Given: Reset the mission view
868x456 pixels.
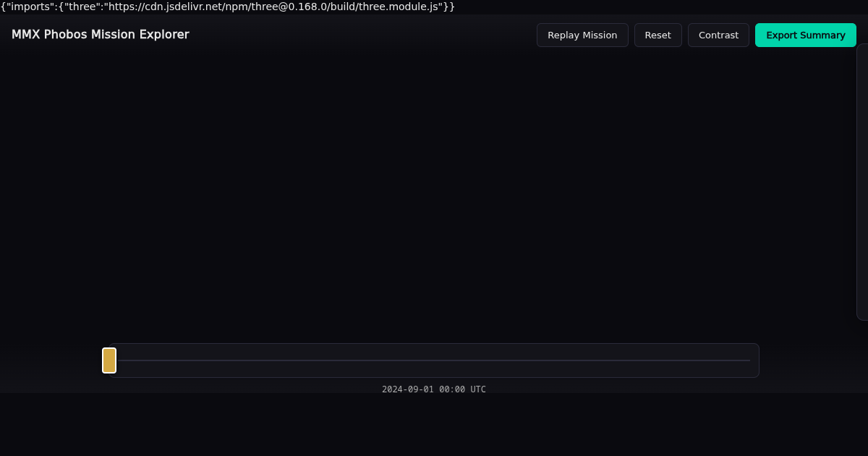Looking at the screenshot, I should pyautogui.click(x=658, y=35).
